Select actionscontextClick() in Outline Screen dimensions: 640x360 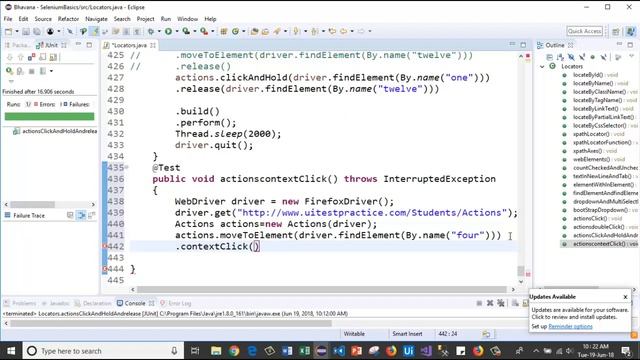(x=599, y=244)
